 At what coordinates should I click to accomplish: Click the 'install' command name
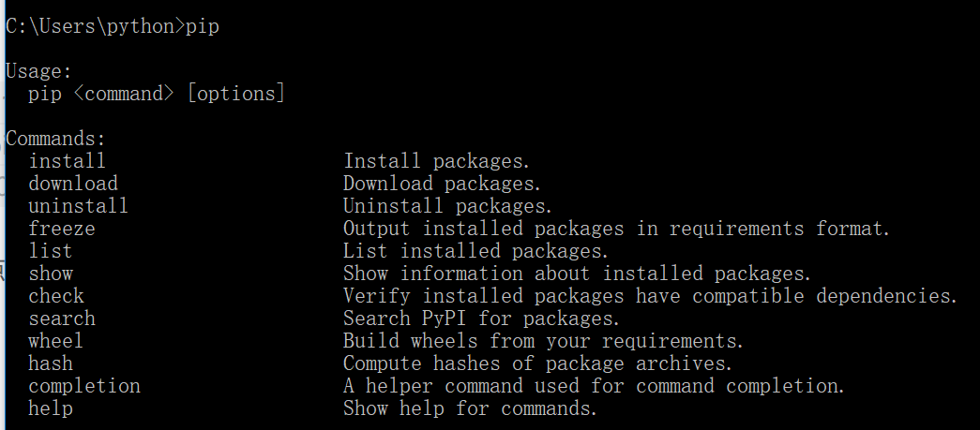67,161
